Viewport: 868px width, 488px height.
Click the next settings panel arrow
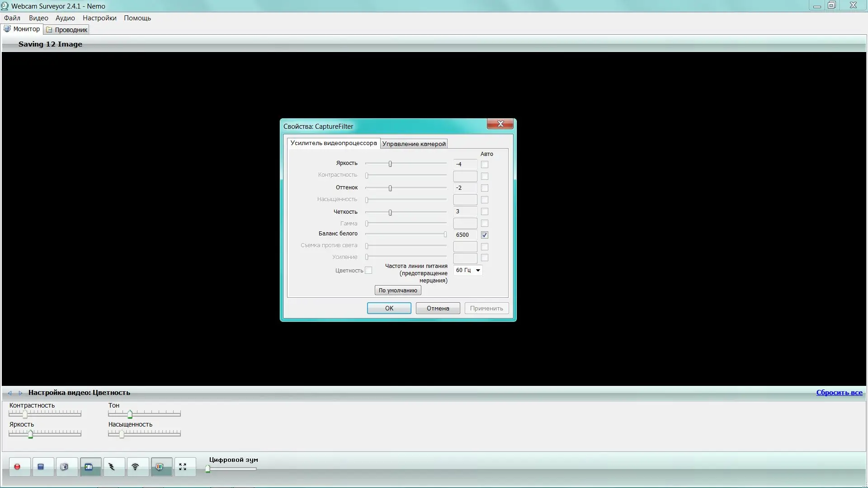pyautogui.click(x=20, y=393)
